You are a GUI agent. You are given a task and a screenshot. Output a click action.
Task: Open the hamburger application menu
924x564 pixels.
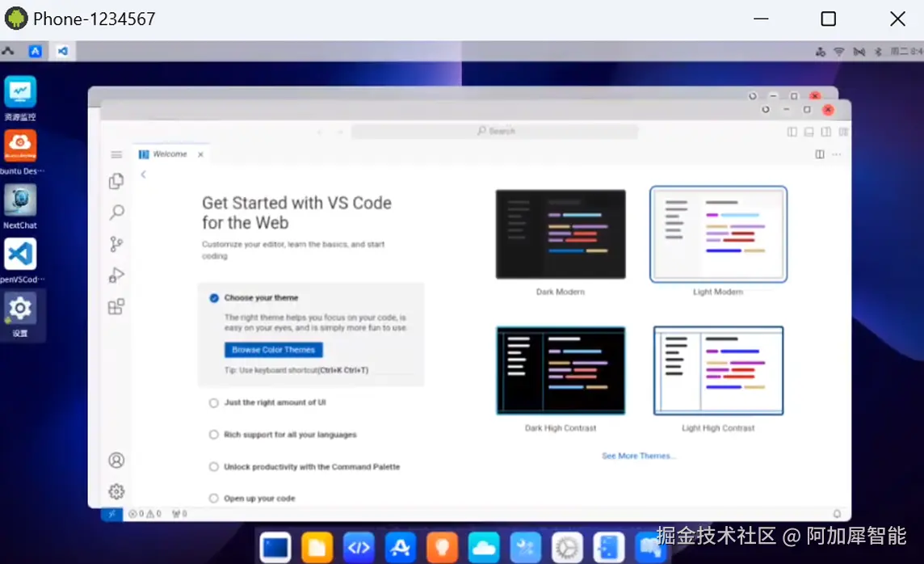pos(116,154)
